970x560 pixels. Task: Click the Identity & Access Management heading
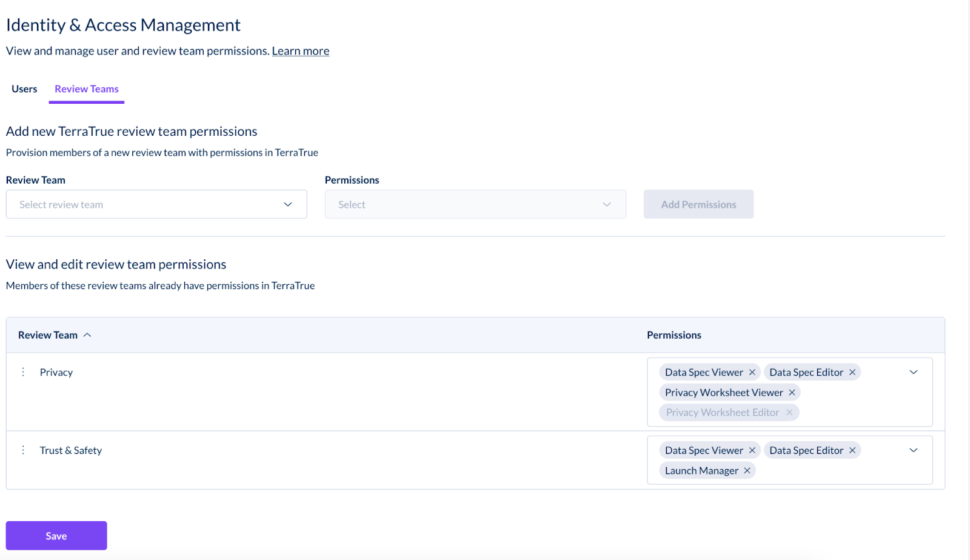pos(123,25)
